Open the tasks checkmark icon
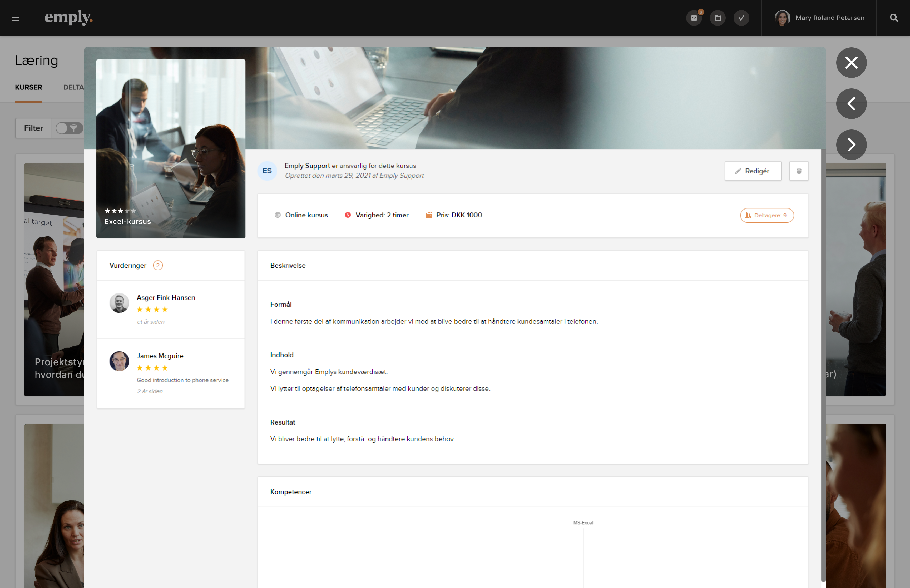This screenshot has width=910, height=588. (741, 18)
